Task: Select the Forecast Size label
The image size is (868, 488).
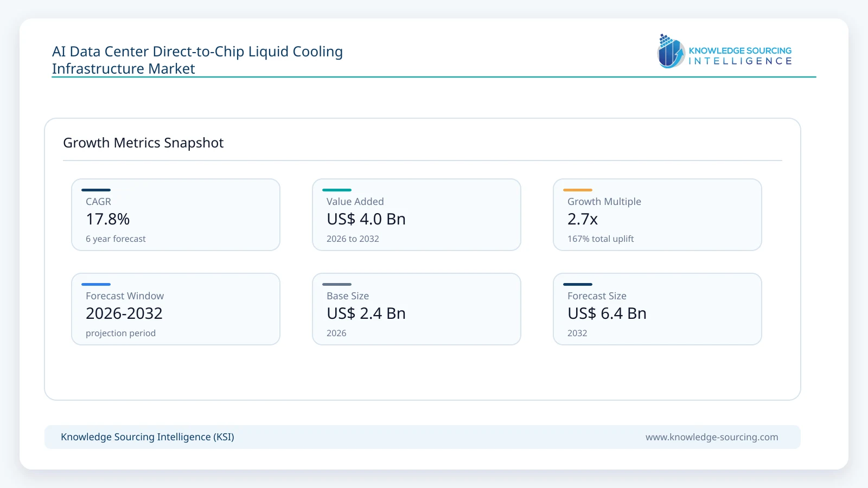Action: tap(597, 296)
